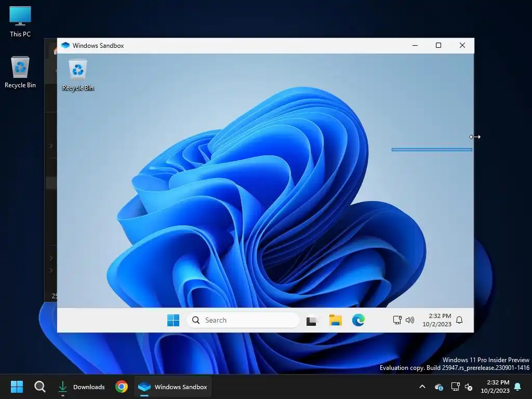Viewport: 532px width, 399px height.
Task: Open the host Start menu
Action: tap(17, 387)
